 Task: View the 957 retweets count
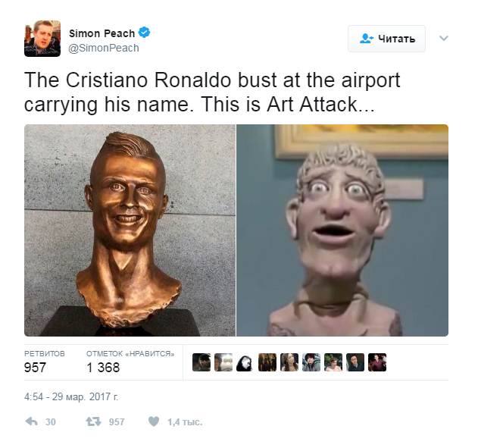point(35,368)
